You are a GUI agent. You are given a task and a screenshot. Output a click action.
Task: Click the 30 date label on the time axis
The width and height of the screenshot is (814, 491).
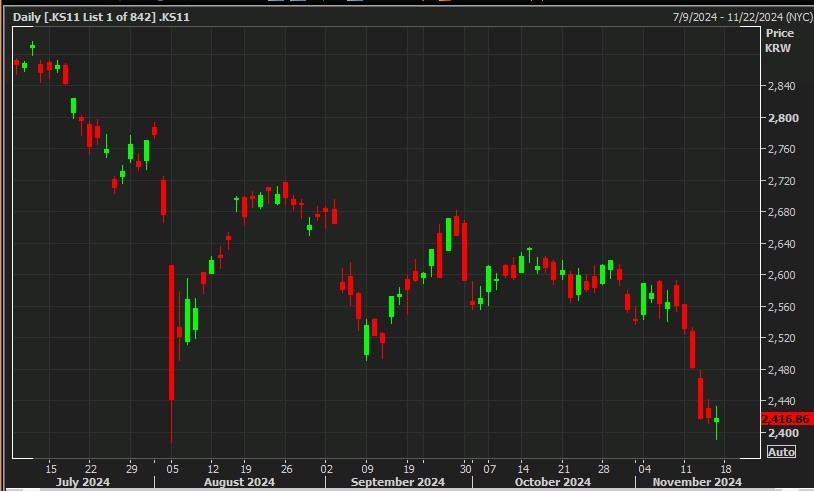click(466, 469)
